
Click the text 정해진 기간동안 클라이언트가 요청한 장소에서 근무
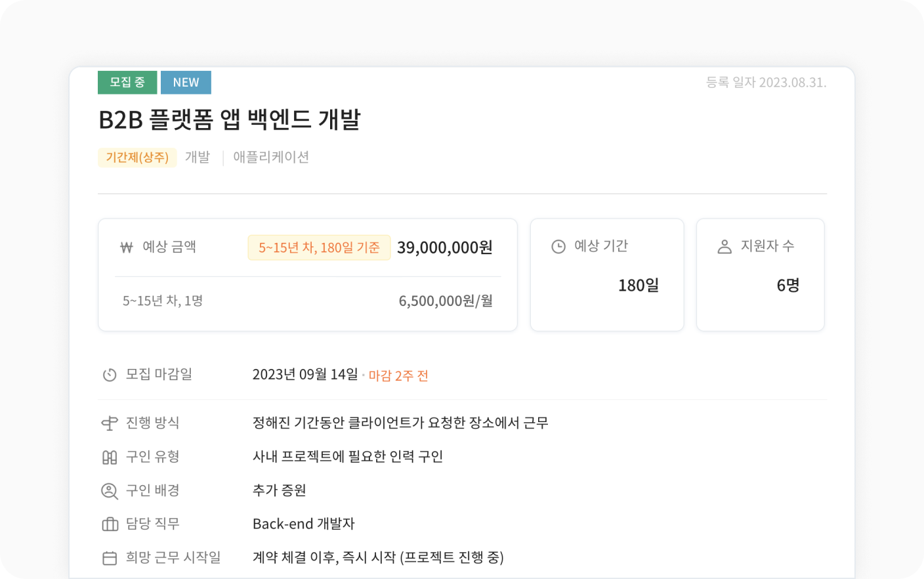(401, 423)
